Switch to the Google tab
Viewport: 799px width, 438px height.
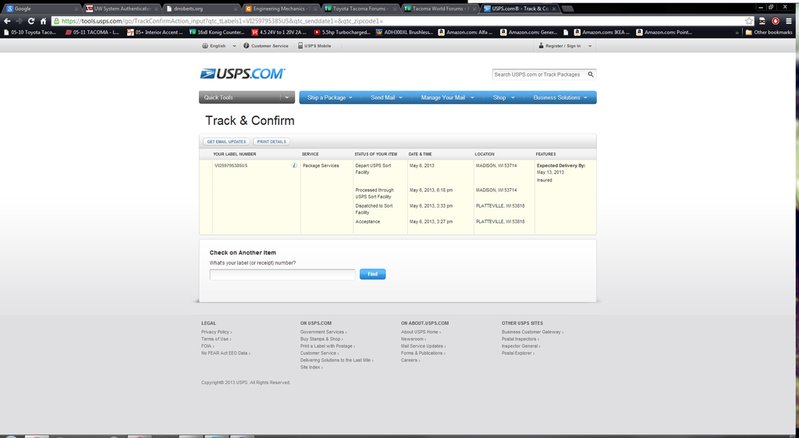coord(42,9)
